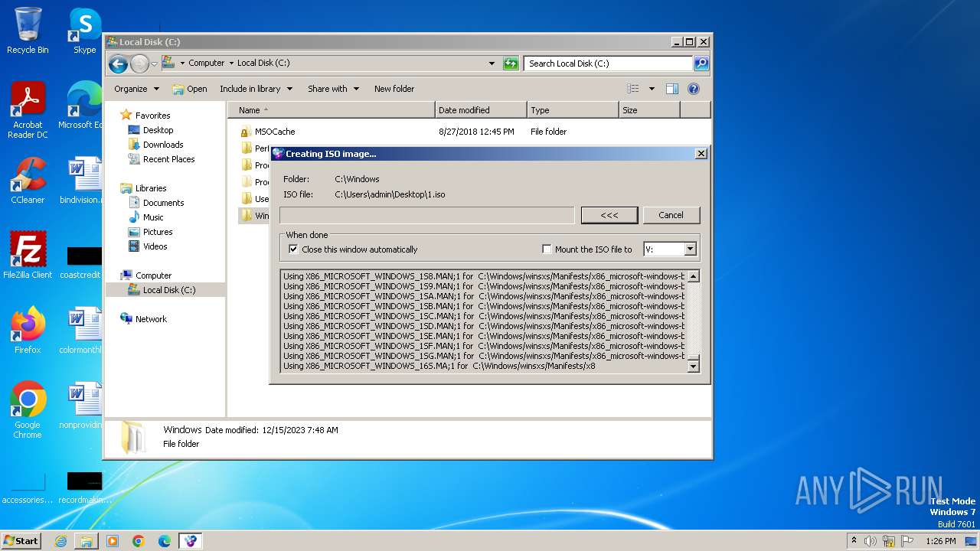The height and width of the screenshot is (551, 980).
Task: Click ISO creator app taskbar icon
Action: 191,541
